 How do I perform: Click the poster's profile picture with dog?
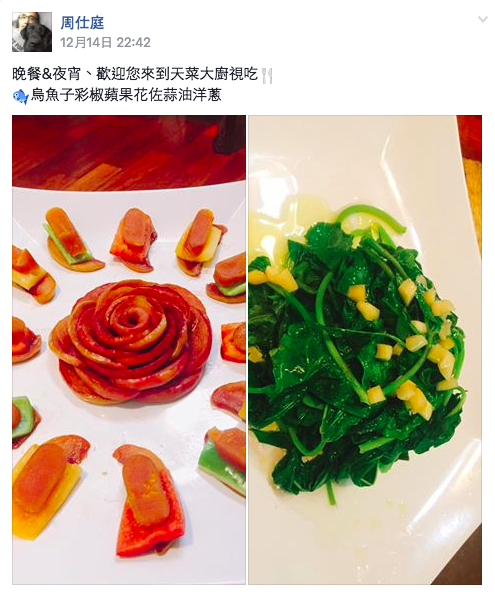click(32, 32)
